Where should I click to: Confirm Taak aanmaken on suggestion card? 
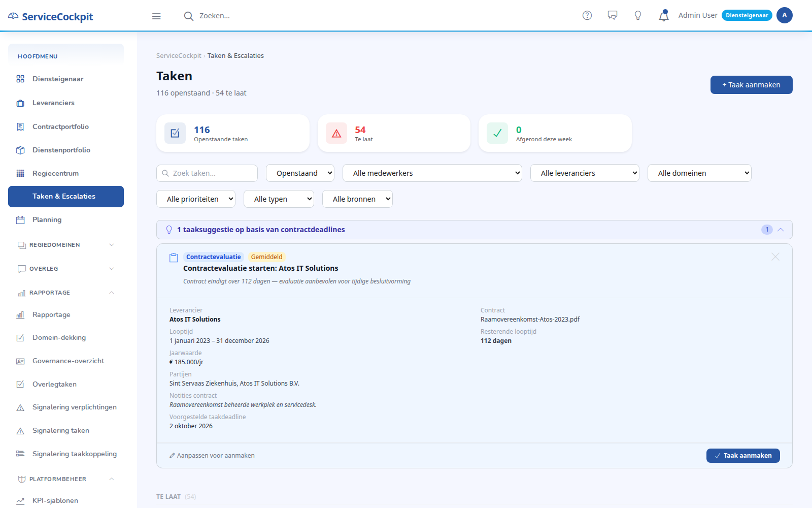(743, 456)
